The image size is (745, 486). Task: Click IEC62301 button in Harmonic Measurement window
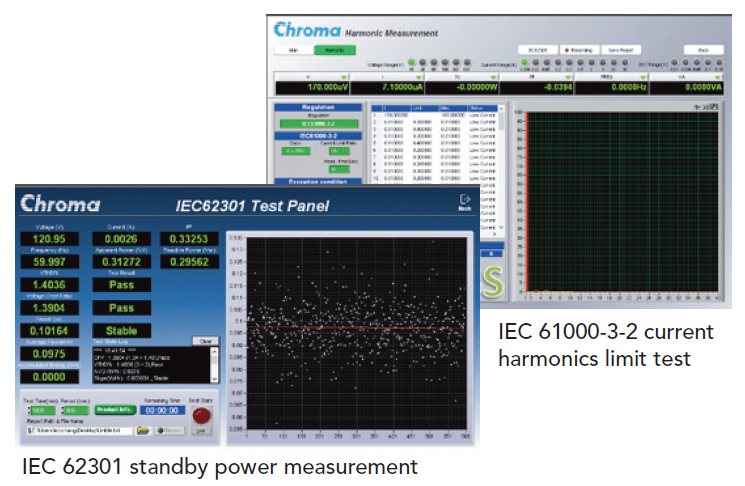(x=537, y=49)
